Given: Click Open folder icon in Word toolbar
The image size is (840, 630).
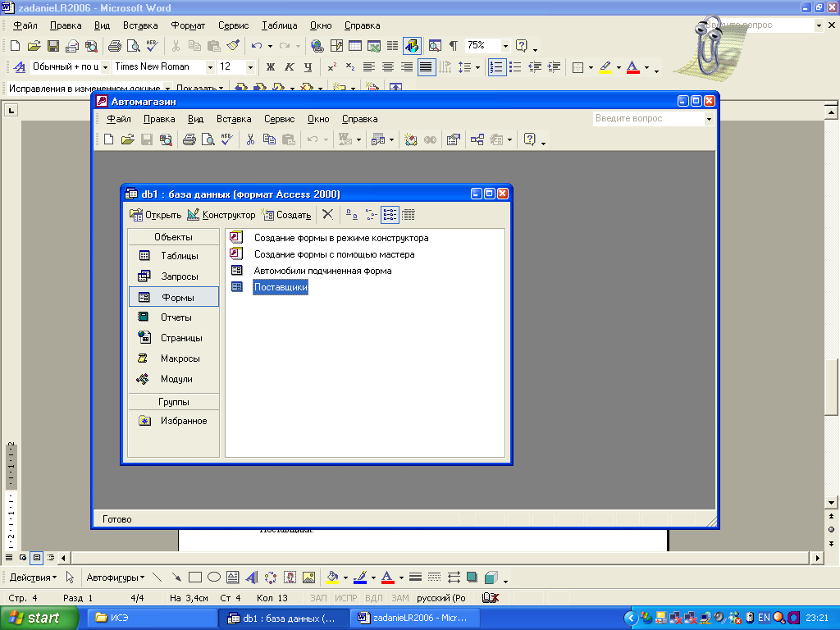Looking at the screenshot, I should coord(34,46).
